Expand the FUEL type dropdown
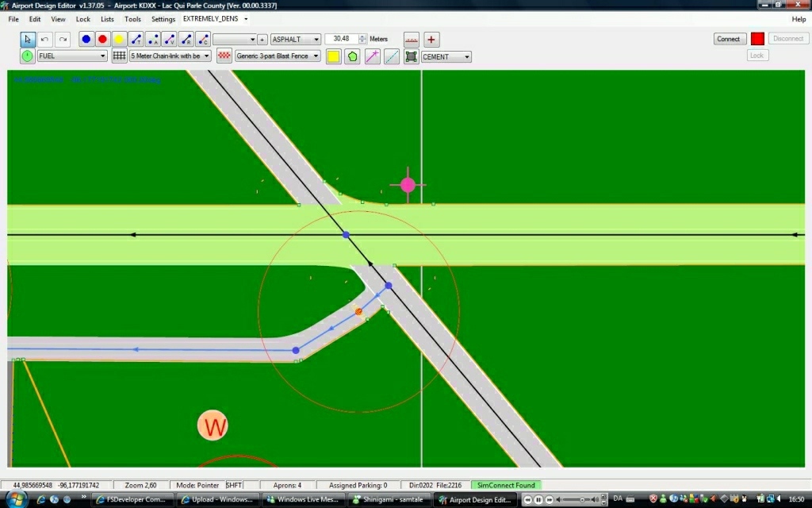 (x=72, y=56)
